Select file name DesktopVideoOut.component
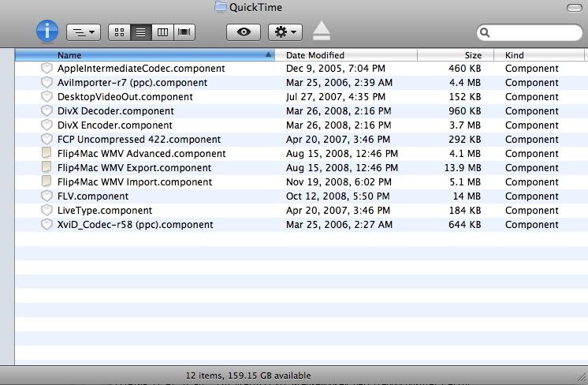The width and height of the screenshot is (588, 385). coord(125,97)
